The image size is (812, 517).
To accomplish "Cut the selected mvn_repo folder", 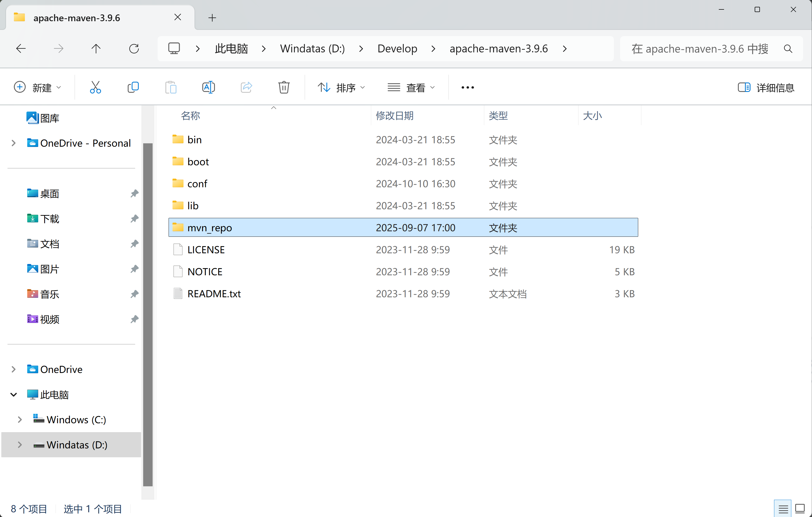I will click(96, 87).
